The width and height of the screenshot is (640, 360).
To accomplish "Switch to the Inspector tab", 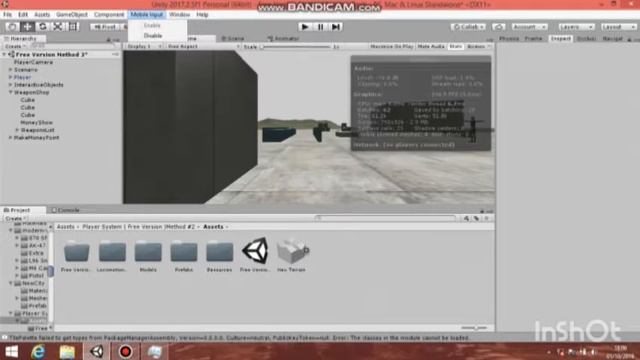I will 560,38.
